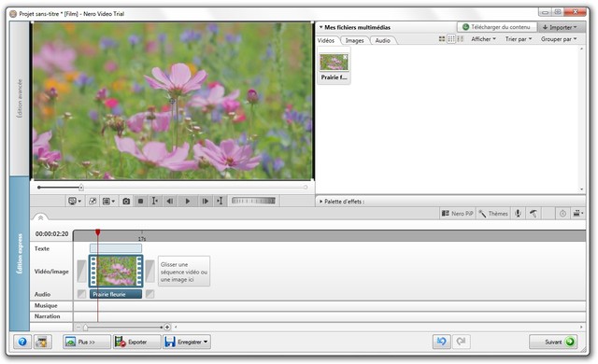Select the list view icon
Screen dimensions: 598x364
pyautogui.click(x=461, y=39)
